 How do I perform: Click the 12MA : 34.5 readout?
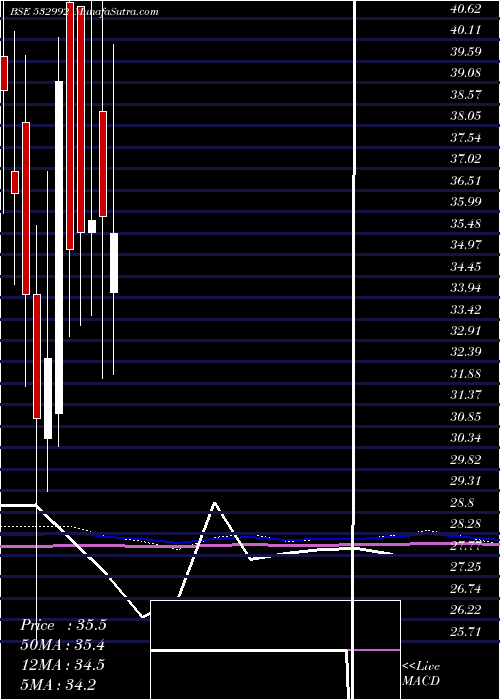point(63,665)
